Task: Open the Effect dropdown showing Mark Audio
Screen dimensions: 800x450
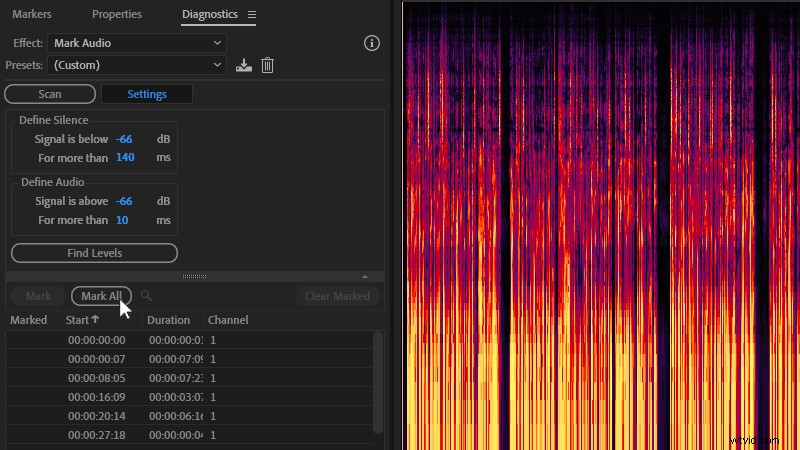Action: click(x=137, y=43)
